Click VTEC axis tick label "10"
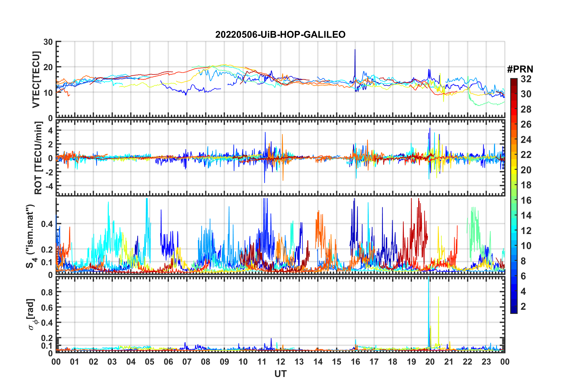 [48, 93]
